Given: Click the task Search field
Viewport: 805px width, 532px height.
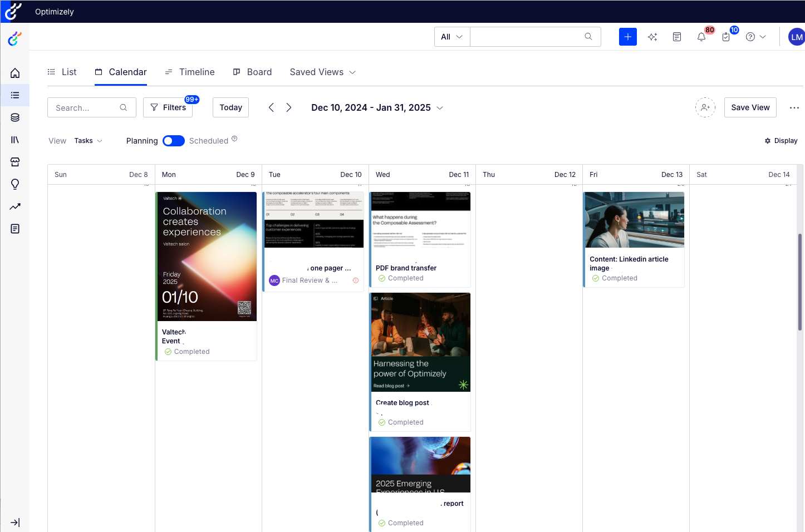Looking at the screenshot, I should (x=92, y=107).
